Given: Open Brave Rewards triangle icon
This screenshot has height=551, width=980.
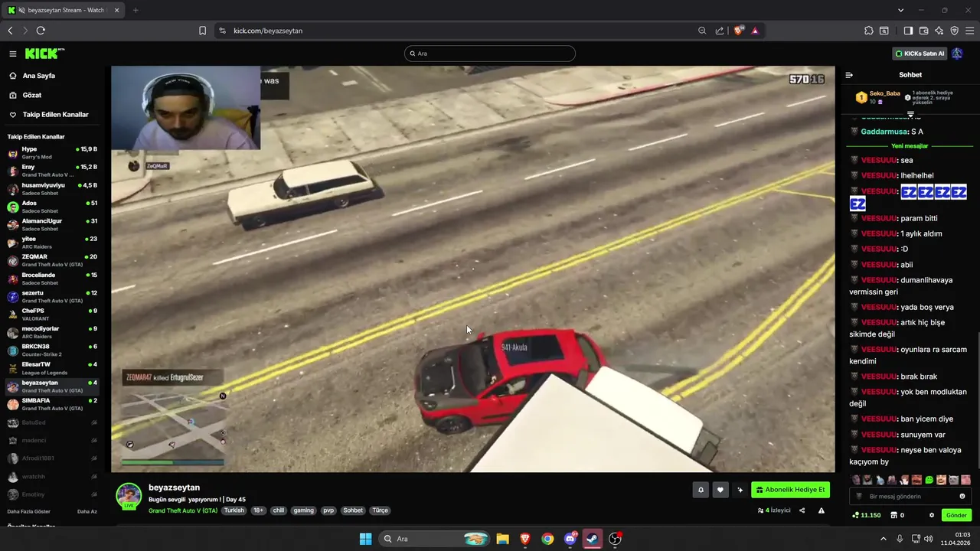Looking at the screenshot, I should coord(755,31).
